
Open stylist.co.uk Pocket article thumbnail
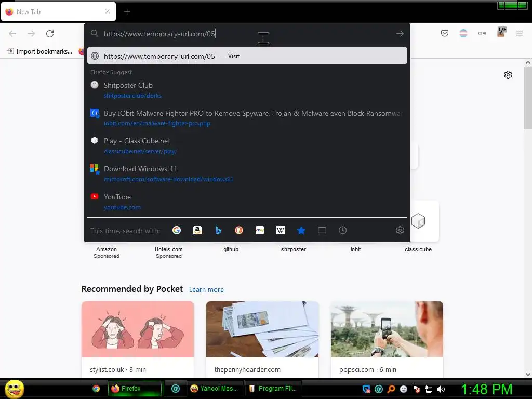[x=137, y=329]
